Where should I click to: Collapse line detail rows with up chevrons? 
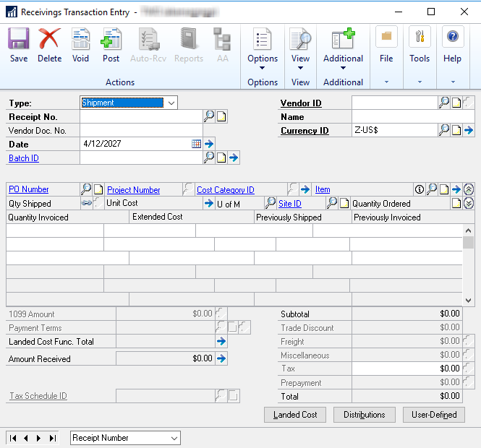[x=469, y=189]
